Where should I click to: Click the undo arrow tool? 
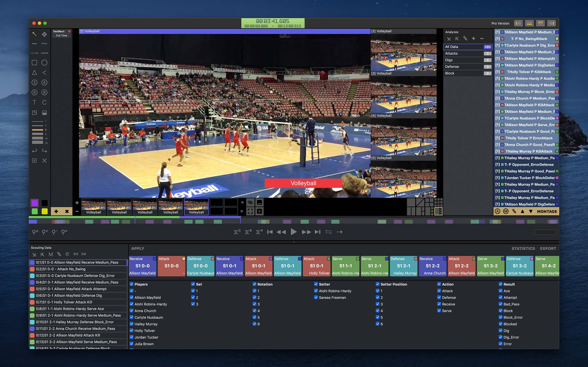click(x=35, y=151)
